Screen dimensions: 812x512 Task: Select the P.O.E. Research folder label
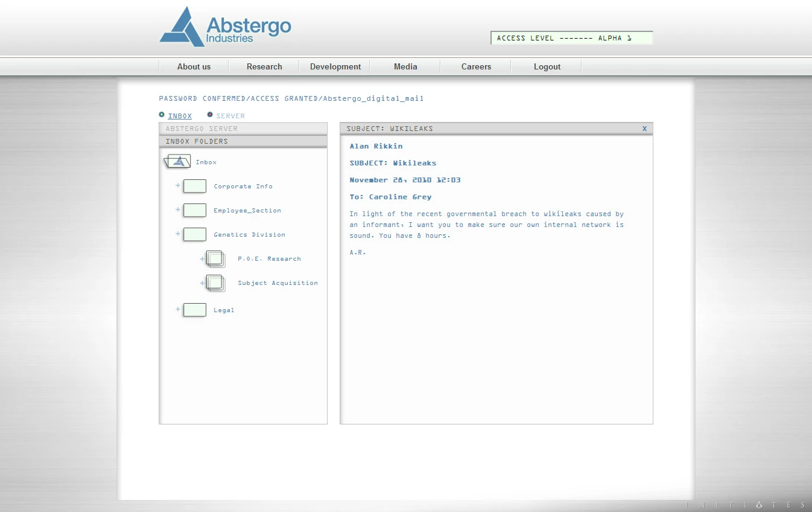(x=269, y=259)
